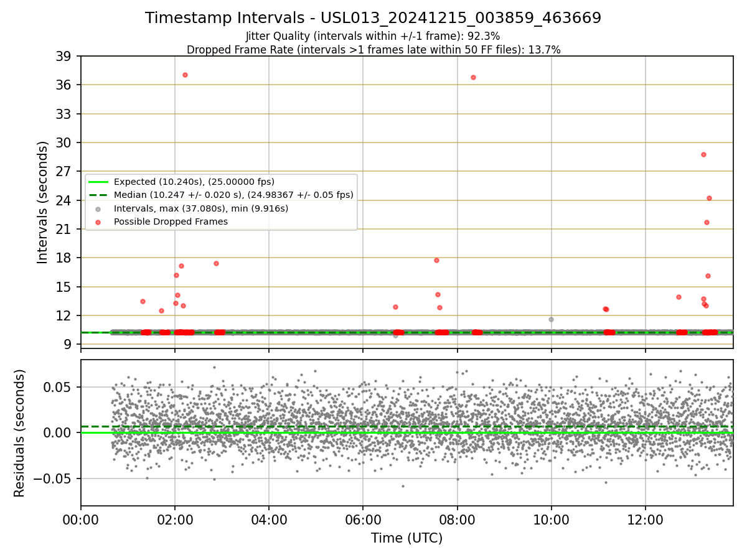Viewport: 747px width, 560px height.
Task: Select the gray interval point near 10:00 UTC
Action: [551, 319]
